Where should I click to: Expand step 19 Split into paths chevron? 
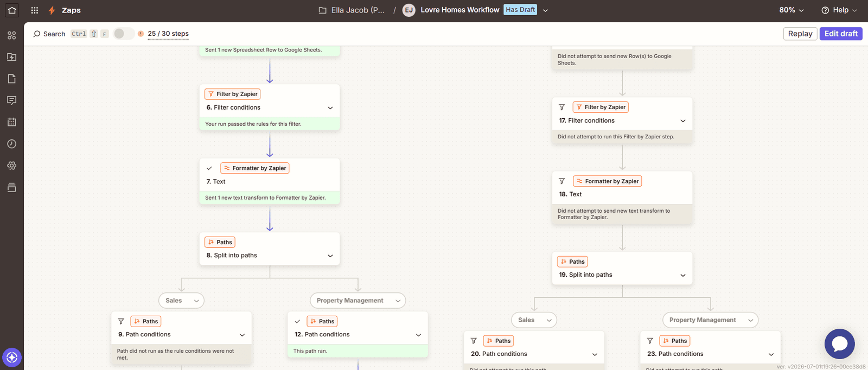[x=683, y=275]
